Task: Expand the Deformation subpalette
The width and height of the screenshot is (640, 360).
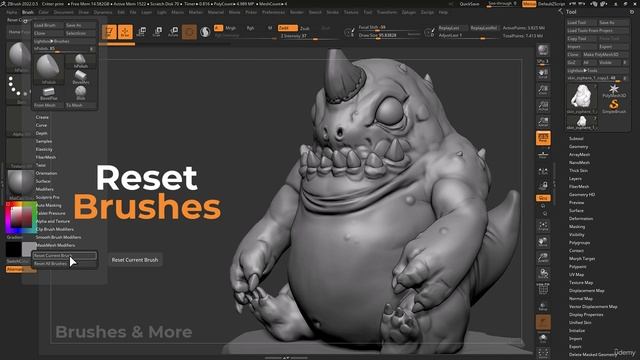Action: click(x=581, y=219)
